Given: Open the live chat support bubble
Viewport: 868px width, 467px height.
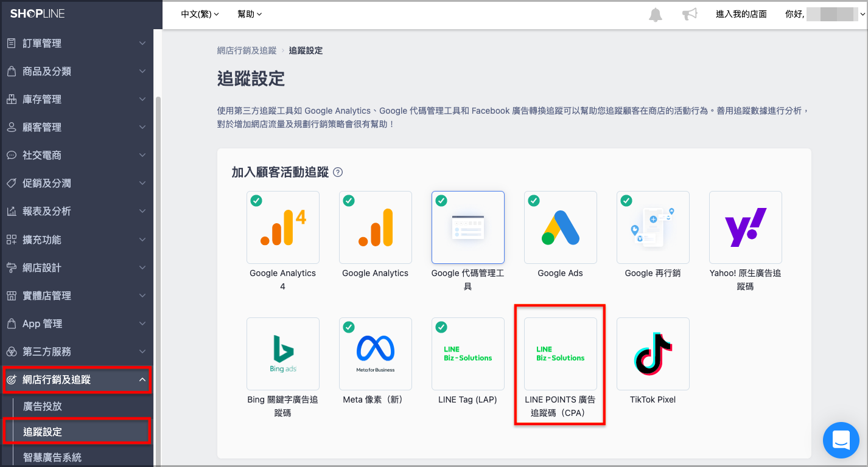Looking at the screenshot, I should (841, 440).
